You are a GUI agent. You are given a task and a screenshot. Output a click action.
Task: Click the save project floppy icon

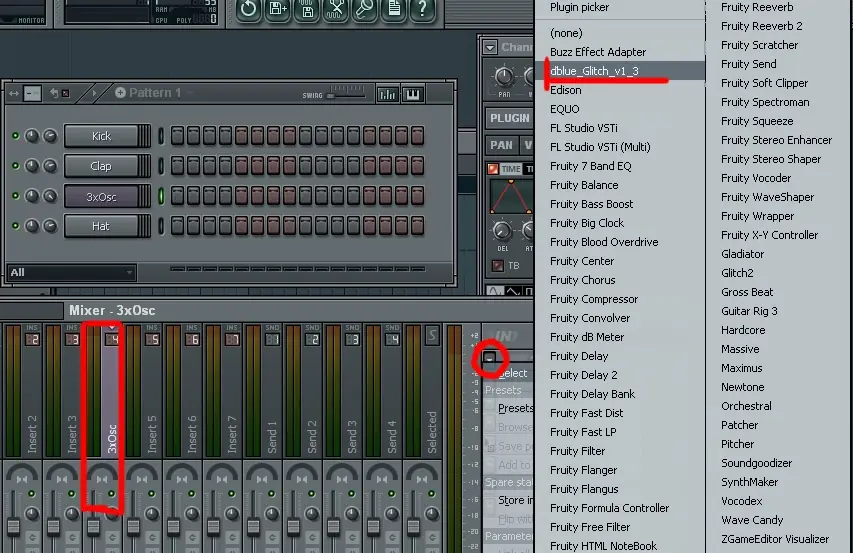tap(307, 9)
